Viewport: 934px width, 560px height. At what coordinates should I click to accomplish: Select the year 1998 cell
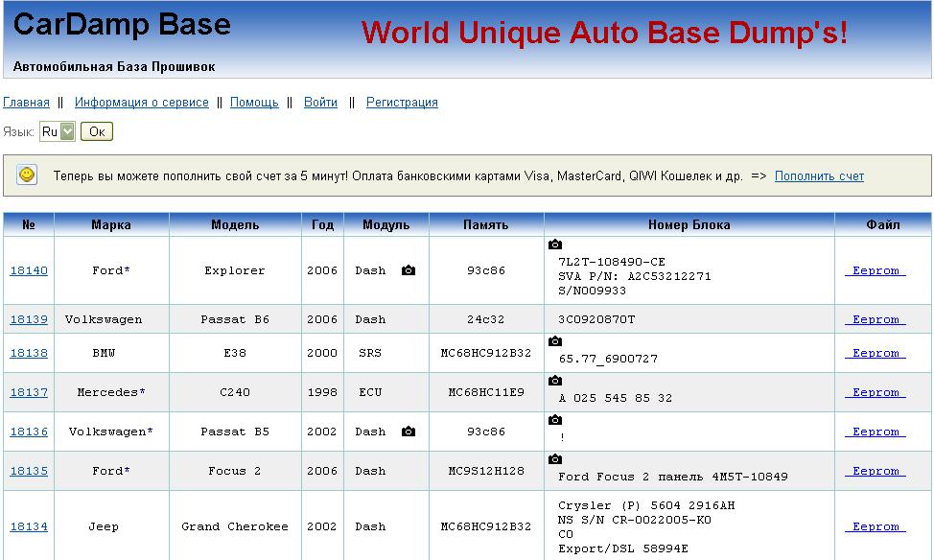click(322, 392)
